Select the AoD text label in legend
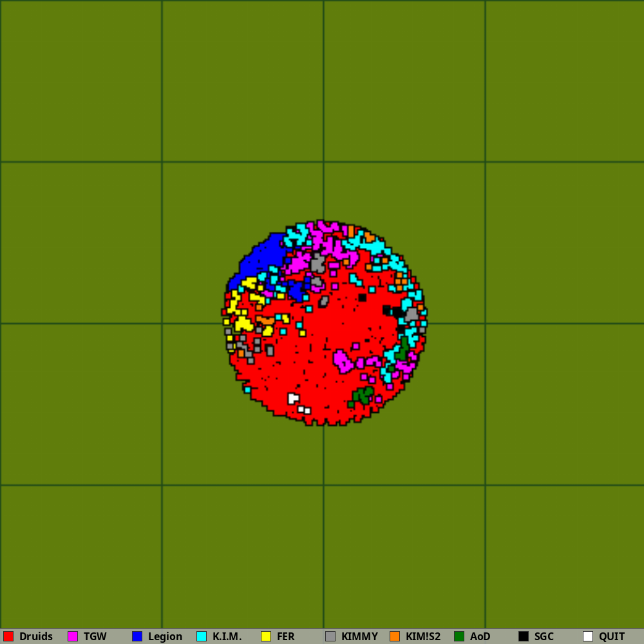644x644 pixels. click(480, 636)
